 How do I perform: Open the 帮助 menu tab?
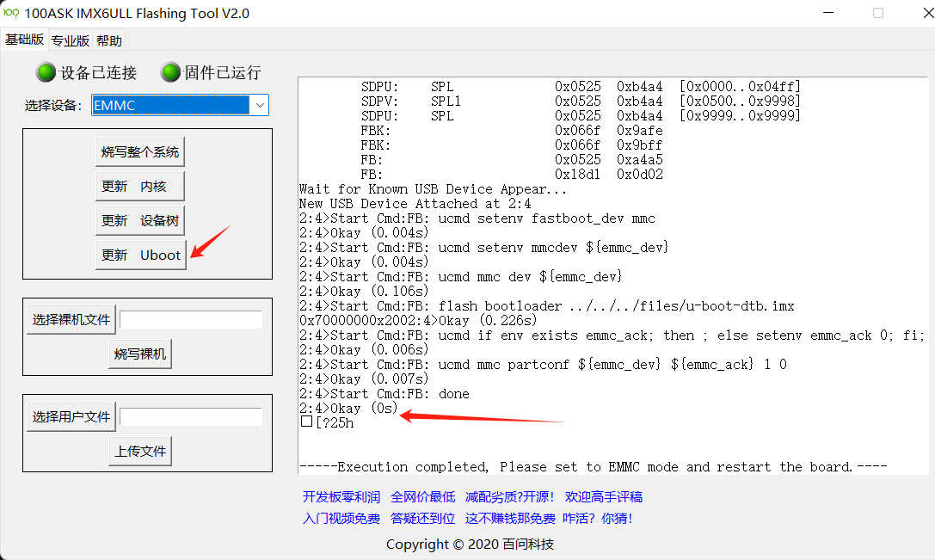[x=109, y=40]
